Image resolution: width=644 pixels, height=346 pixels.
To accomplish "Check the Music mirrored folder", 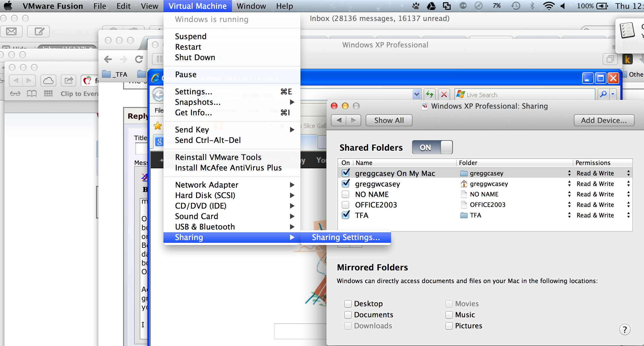I will pos(449,315).
